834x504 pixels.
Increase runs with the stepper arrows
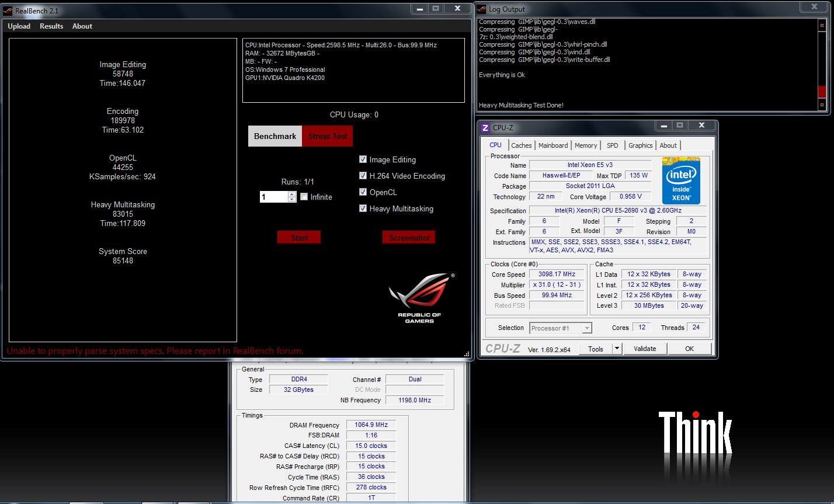pyautogui.click(x=292, y=194)
